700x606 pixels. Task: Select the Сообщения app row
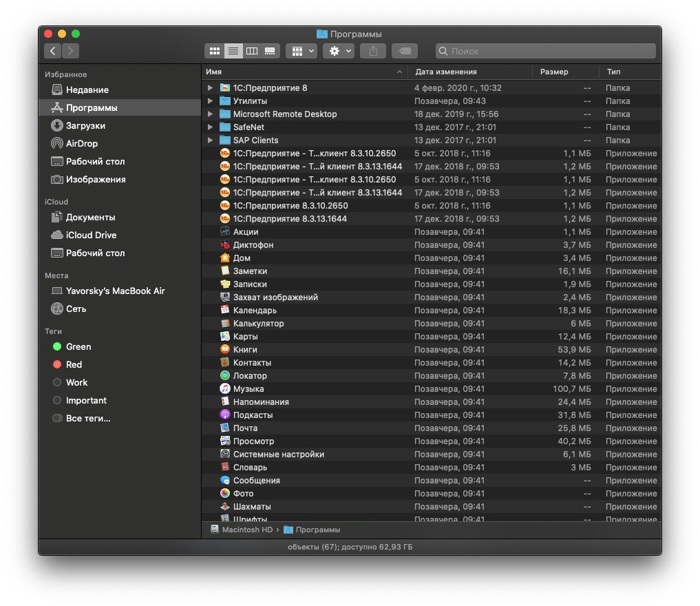click(x=432, y=481)
